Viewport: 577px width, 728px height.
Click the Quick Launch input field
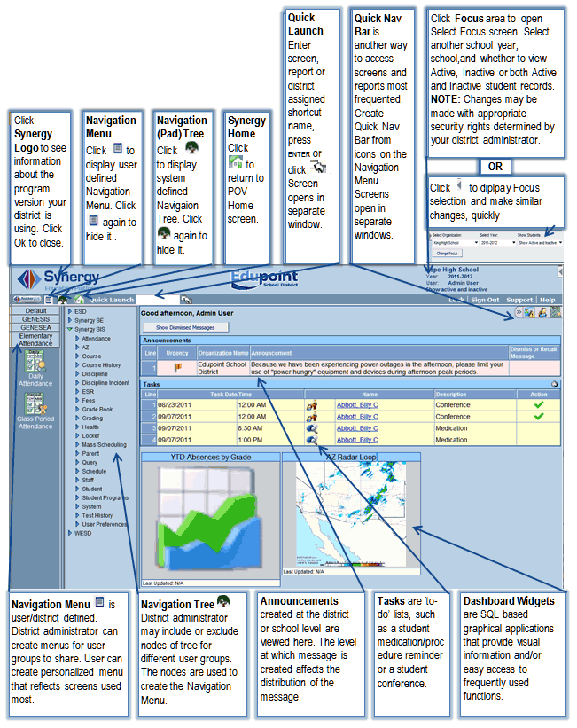tap(158, 300)
